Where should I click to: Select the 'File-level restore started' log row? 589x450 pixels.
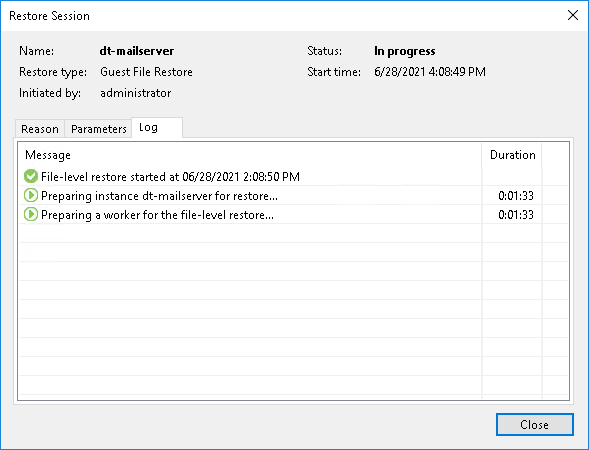(x=293, y=177)
